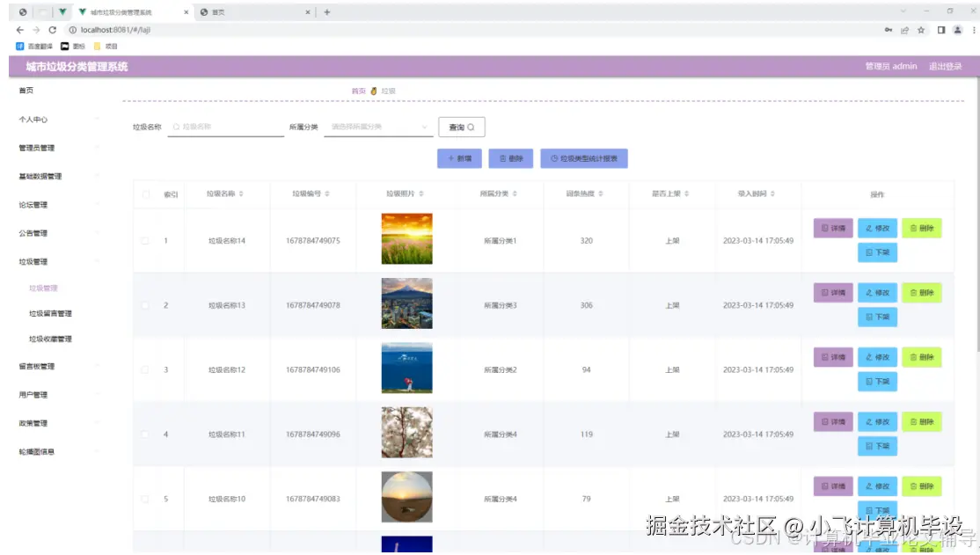The height and width of the screenshot is (555, 980).
Task: Open the 轮播图信息 sidebar menu
Action: pos(59,452)
